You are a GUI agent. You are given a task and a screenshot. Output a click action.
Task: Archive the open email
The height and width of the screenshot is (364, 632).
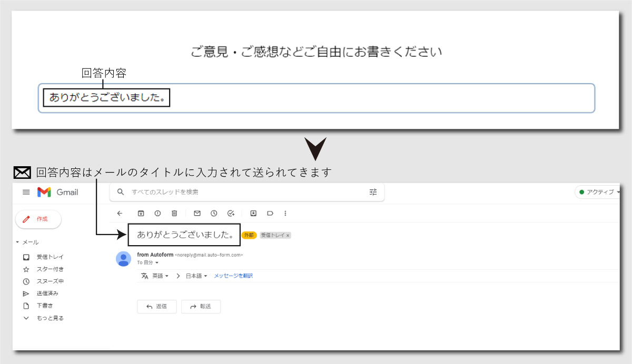tap(141, 214)
